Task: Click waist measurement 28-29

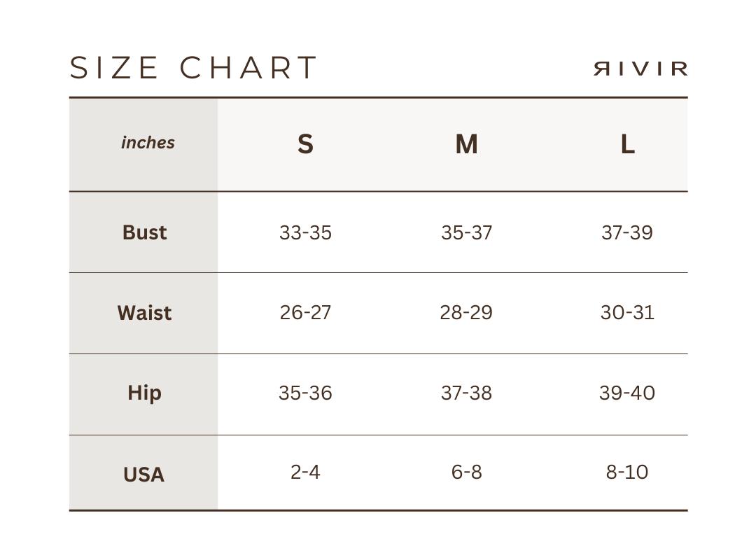Action: pyautogui.click(x=466, y=312)
